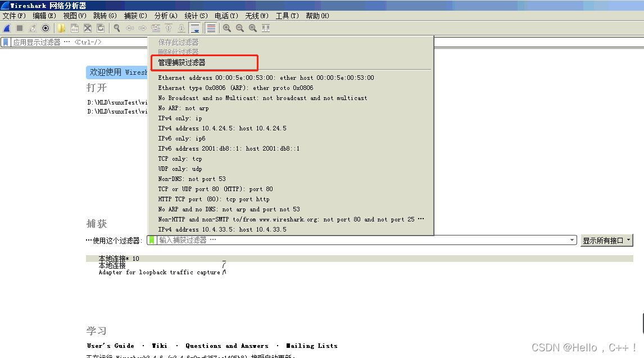Save this capture file icon
Viewport: 644px width, 358px height.
point(75,28)
